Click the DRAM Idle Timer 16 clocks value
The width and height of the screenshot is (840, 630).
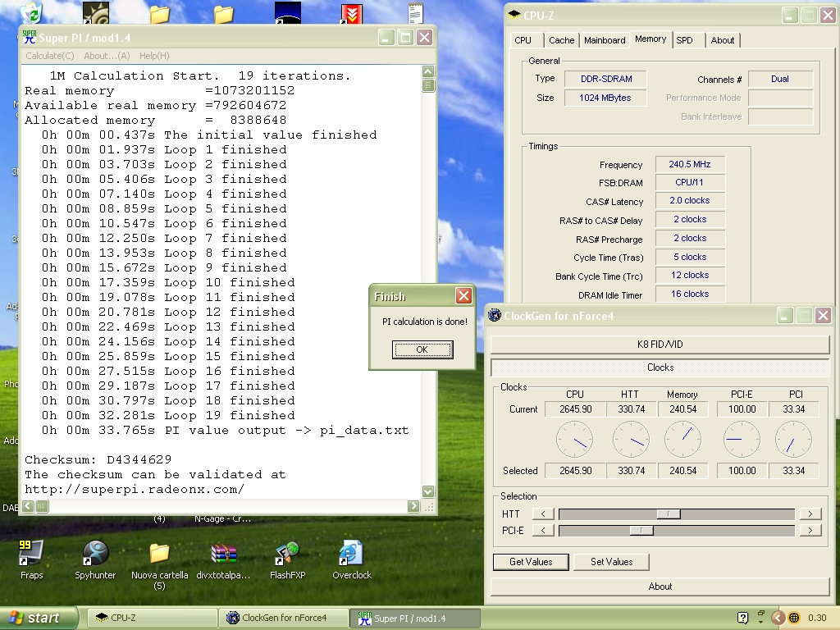(690, 294)
